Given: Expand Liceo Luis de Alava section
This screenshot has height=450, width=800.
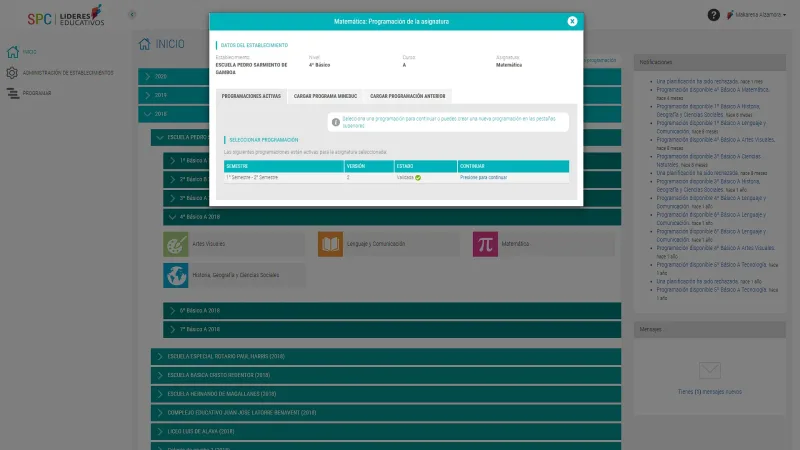Looking at the screenshot, I should tap(386, 432).
